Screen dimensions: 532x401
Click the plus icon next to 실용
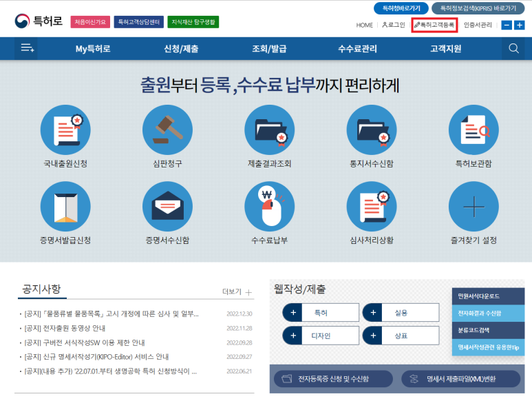[x=373, y=312]
